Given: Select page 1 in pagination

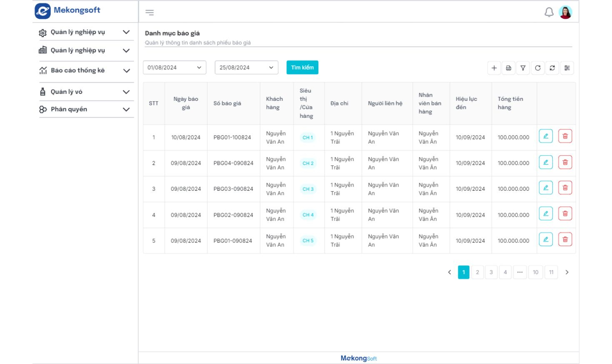Looking at the screenshot, I should [x=464, y=272].
